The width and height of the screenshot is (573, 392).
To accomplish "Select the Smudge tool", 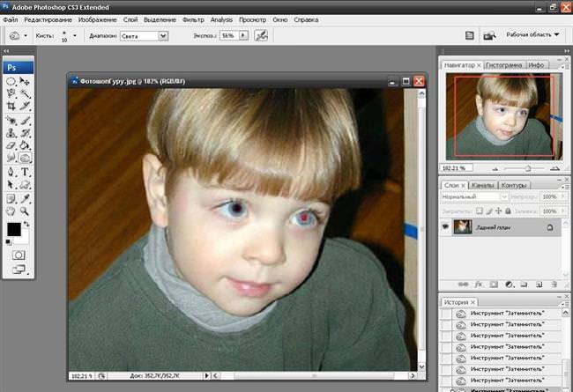I will (x=11, y=158).
